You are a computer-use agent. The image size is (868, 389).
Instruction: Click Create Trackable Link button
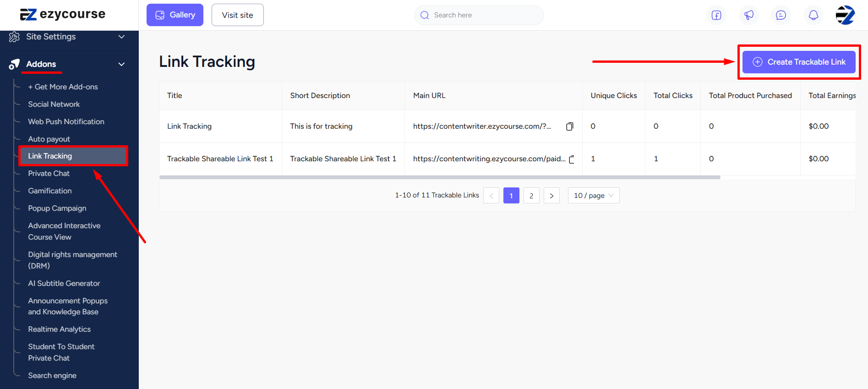799,62
